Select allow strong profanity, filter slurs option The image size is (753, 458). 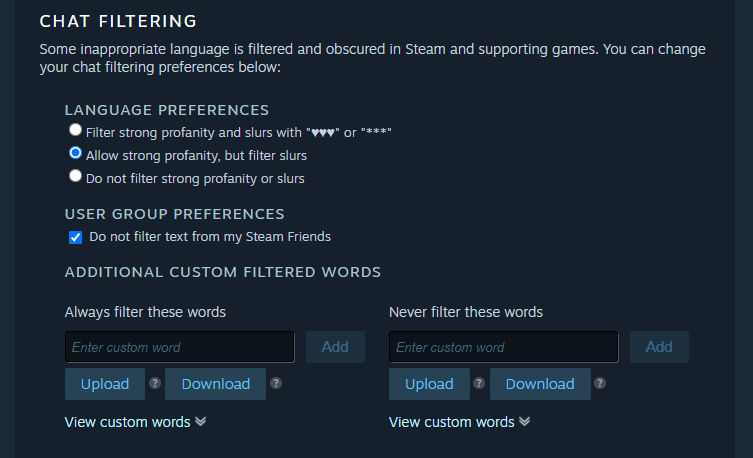pos(75,154)
